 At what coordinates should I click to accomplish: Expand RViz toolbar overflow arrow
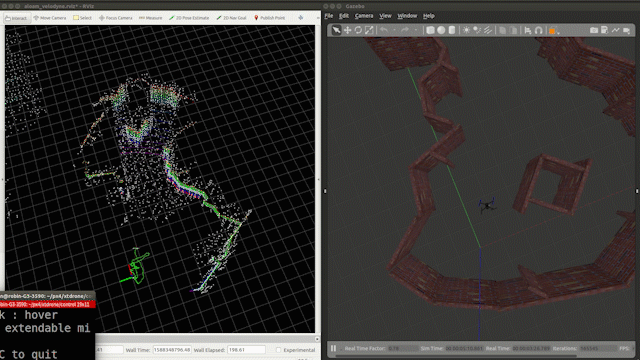(318, 18)
